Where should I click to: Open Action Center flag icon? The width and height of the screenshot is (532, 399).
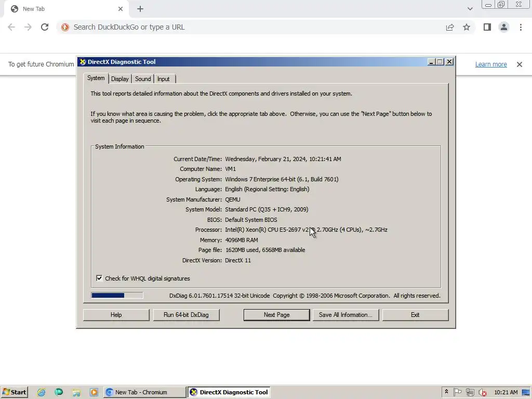[457, 392]
